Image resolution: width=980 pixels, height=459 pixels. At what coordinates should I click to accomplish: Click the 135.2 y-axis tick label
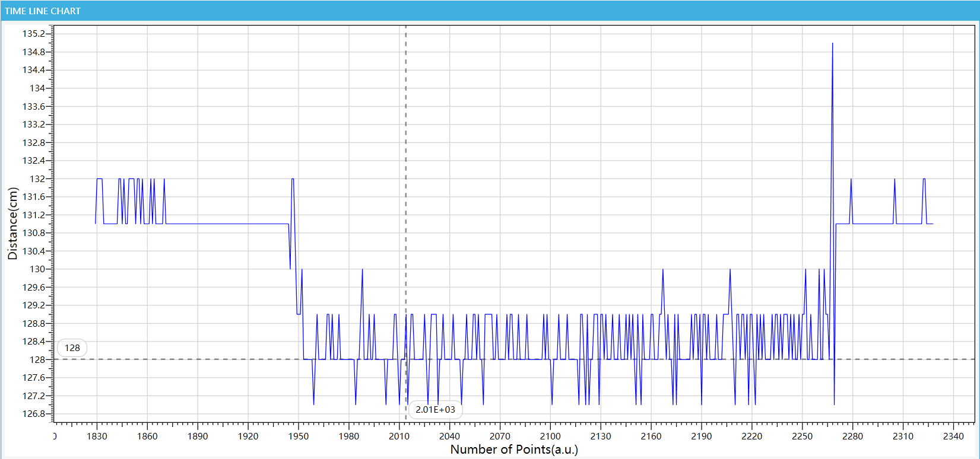coord(34,34)
